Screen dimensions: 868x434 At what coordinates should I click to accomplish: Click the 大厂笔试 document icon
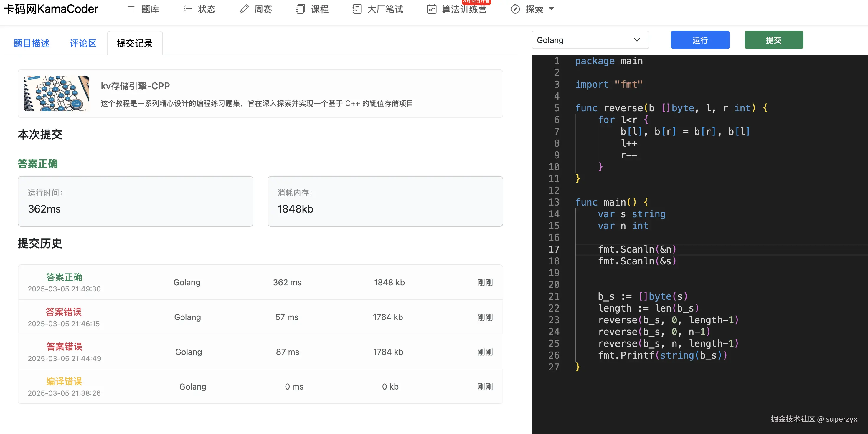pyautogui.click(x=357, y=9)
